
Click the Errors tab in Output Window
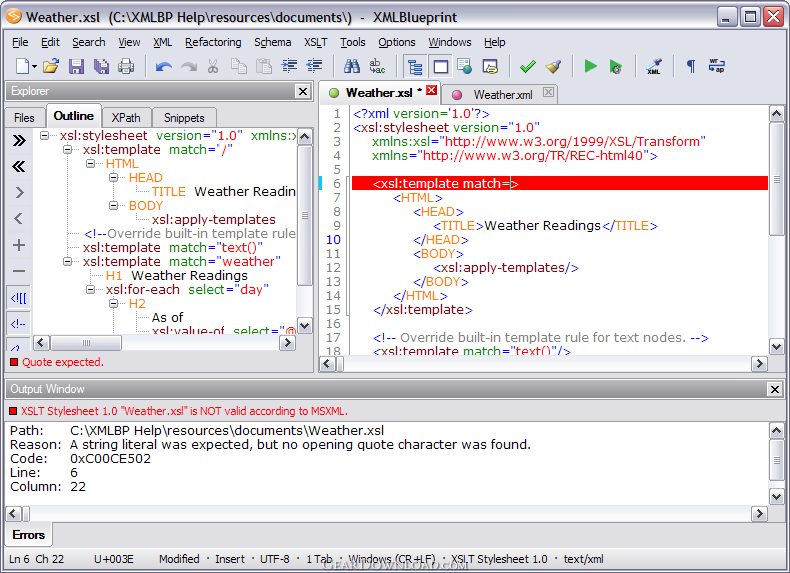[29, 535]
